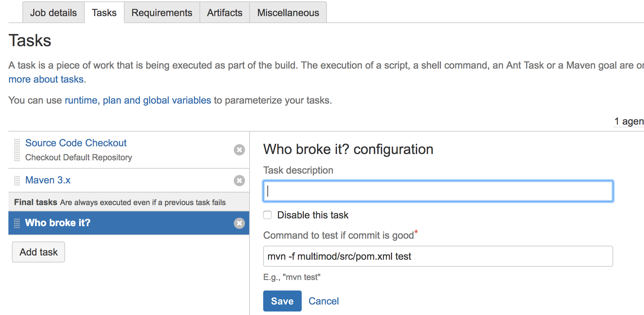Delete the Maven 3.x task
The image size is (644, 315).
[x=239, y=181]
